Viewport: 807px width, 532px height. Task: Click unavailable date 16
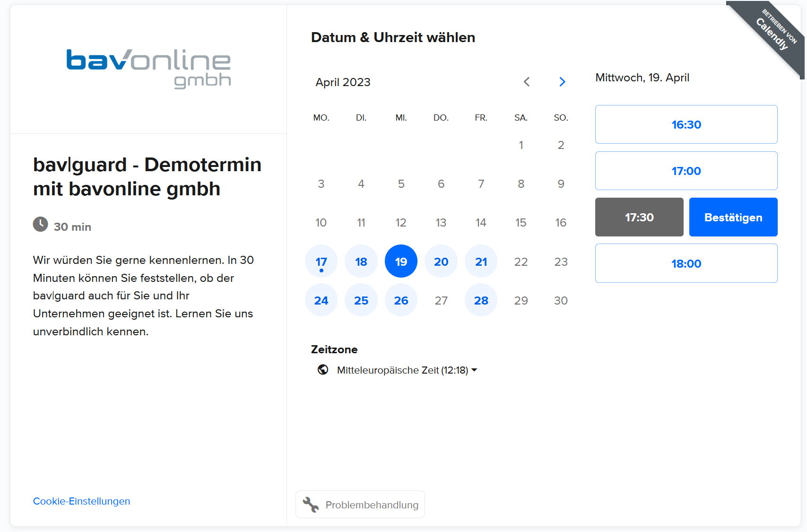click(x=561, y=222)
